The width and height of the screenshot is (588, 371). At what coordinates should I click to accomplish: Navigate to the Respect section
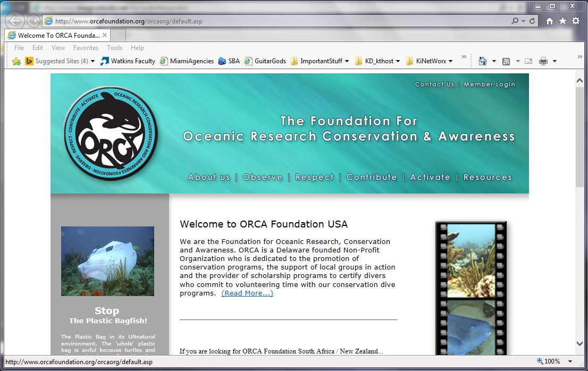pos(314,177)
